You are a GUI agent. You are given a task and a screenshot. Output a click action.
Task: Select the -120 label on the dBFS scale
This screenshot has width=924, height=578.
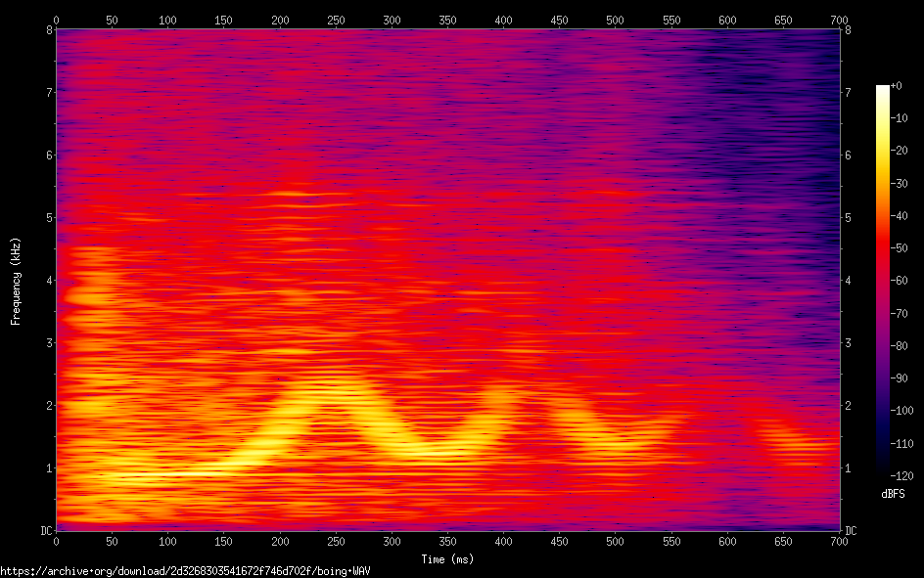coord(901,475)
